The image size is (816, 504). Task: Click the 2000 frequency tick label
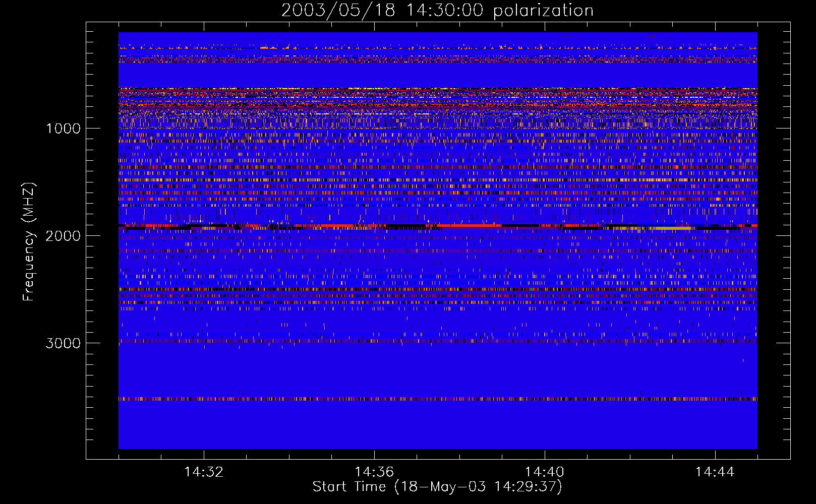(63, 236)
